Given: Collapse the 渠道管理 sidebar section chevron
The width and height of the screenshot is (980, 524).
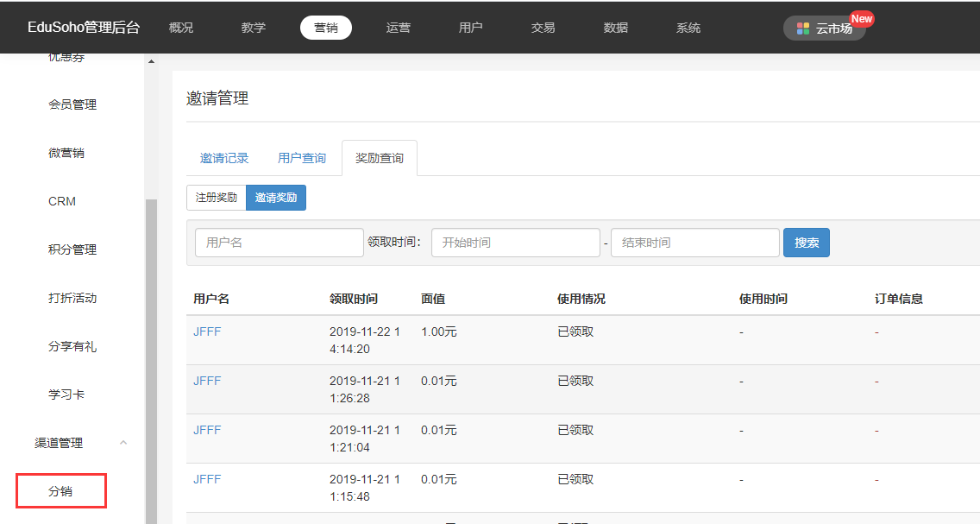Looking at the screenshot, I should pyautogui.click(x=122, y=443).
